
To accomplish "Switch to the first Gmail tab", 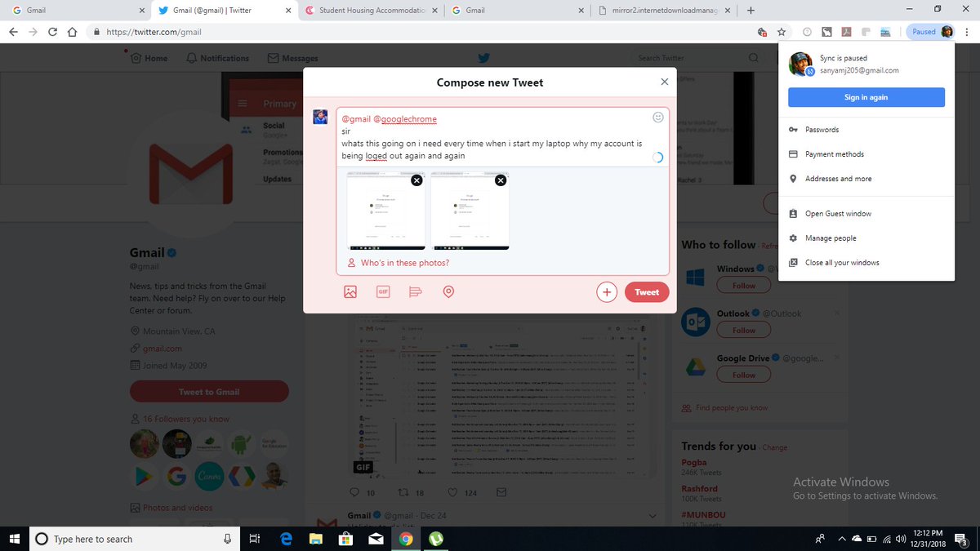I will [78, 10].
